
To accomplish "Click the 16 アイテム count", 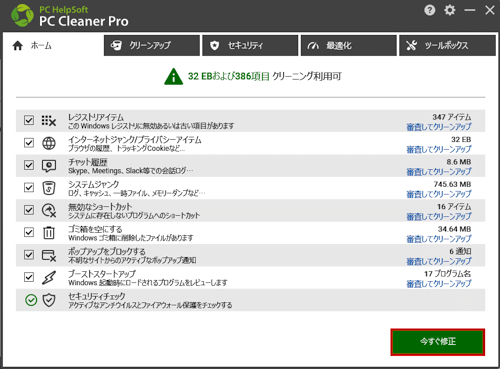I will coord(454,207).
